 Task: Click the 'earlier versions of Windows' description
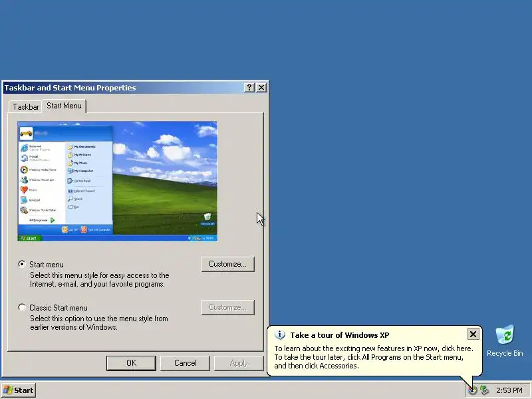click(98, 323)
